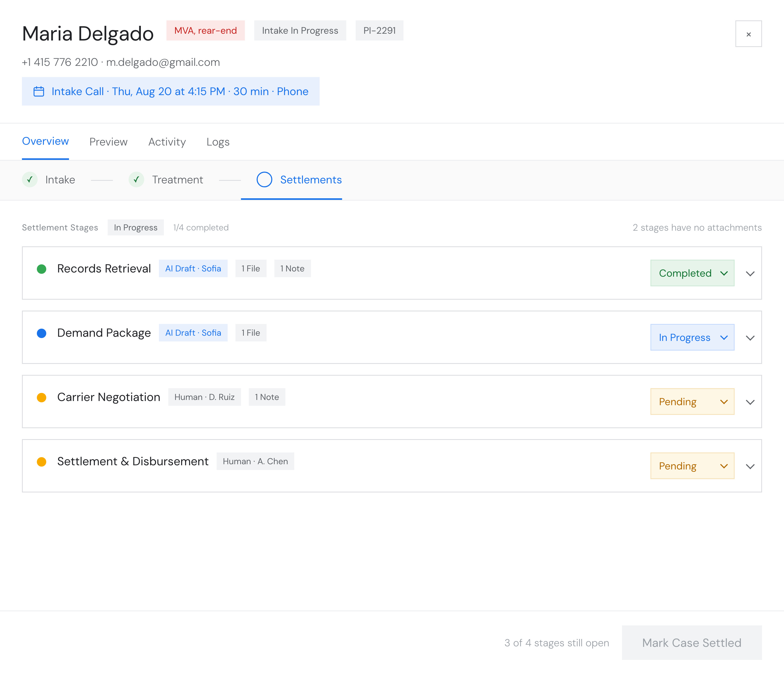Click the green dot beside Records Retrieval

click(x=42, y=269)
